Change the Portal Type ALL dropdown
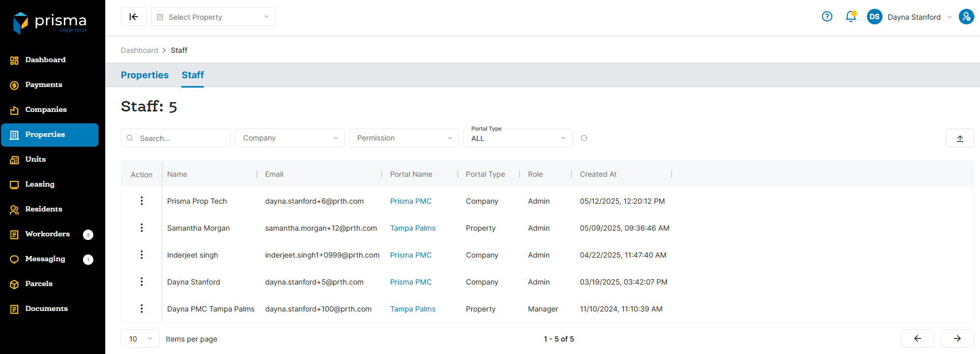 point(517,138)
